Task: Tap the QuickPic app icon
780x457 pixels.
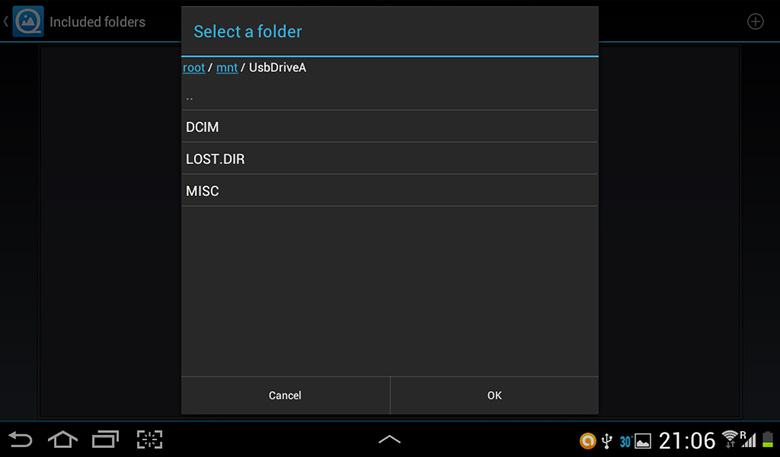Action: point(28,21)
